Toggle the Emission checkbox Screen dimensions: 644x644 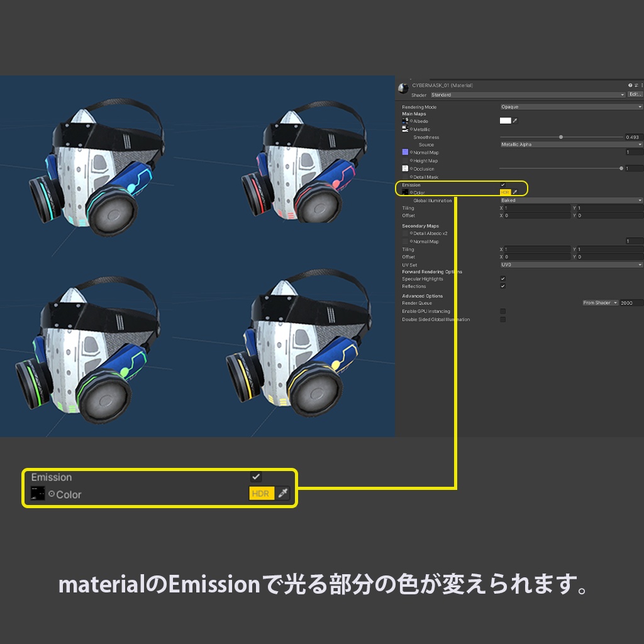coord(502,184)
